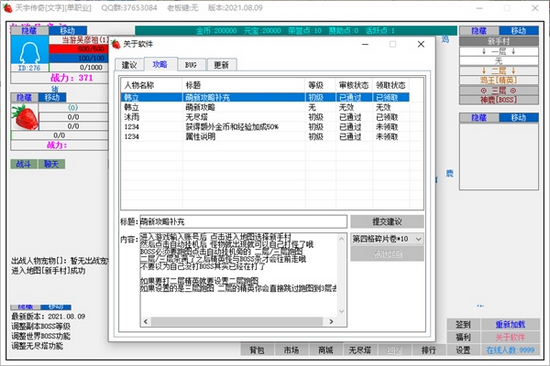Click 移动 on the character panel

[68, 31]
